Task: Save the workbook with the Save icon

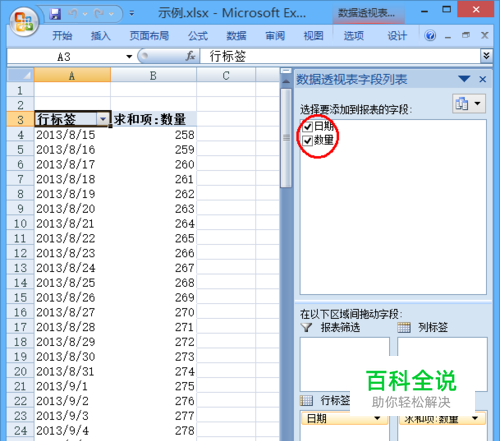Action: coord(55,14)
